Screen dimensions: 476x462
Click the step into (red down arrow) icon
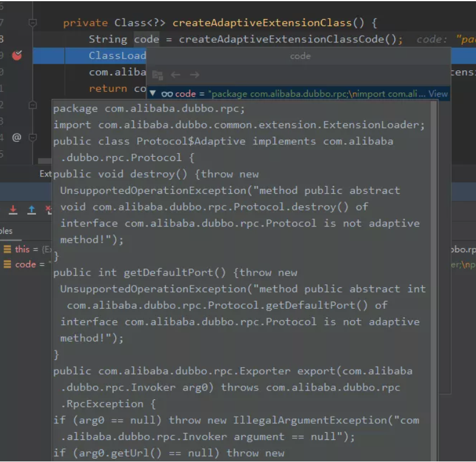(13, 210)
